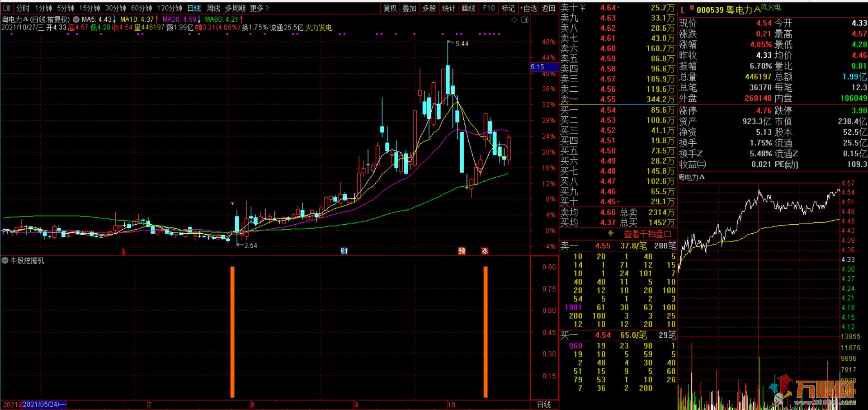Click the 标记 mark button

508,8
